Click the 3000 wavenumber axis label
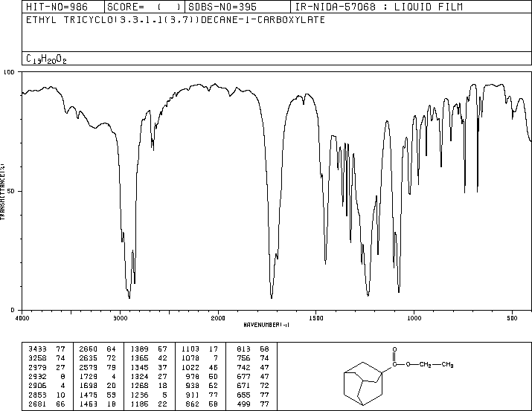Image resolution: width=532 pixels, height=411 pixels. pyautogui.click(x=120, y=318)
